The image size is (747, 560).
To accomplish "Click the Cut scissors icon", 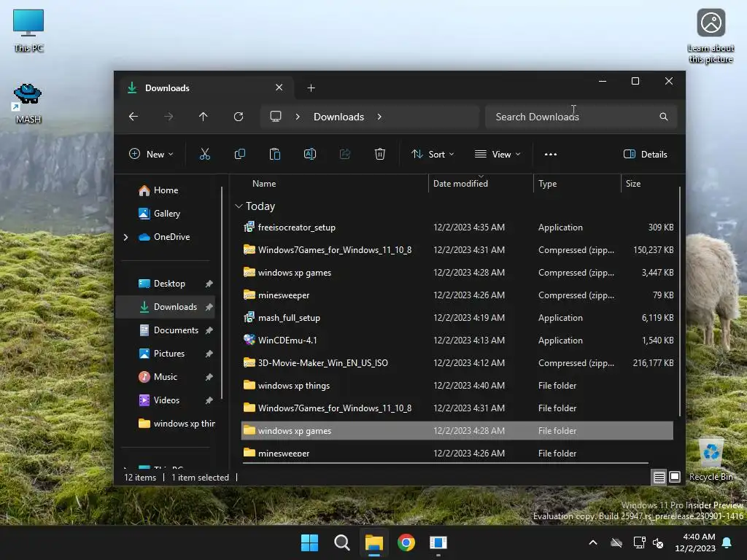I will click(205, 154).
